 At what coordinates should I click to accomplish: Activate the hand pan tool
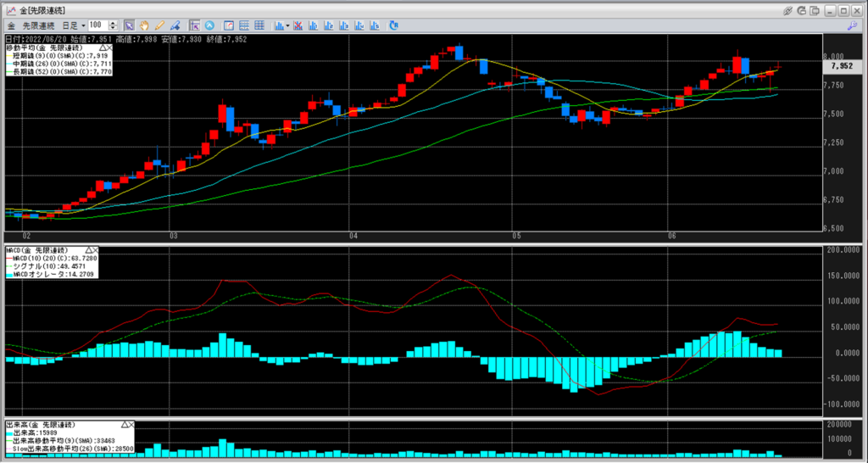[x=144, y=25]
